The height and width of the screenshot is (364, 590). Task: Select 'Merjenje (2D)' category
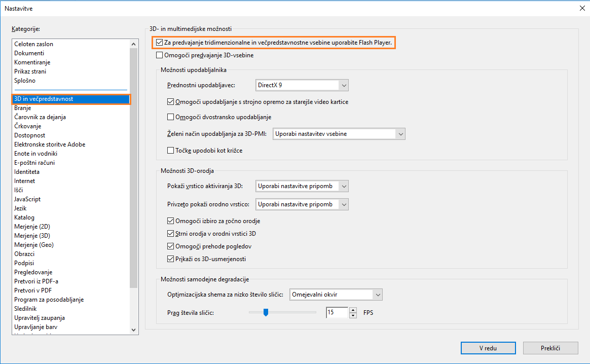point(71,227)
